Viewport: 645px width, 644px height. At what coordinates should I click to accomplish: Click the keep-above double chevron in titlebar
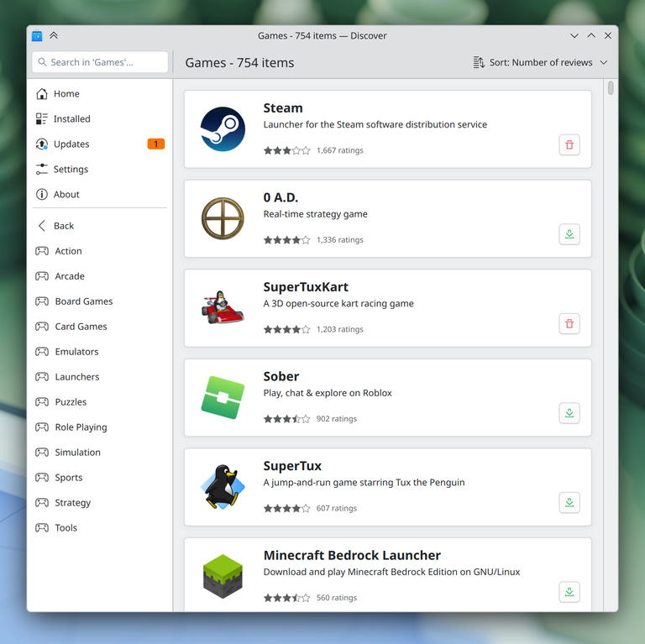coord(54,35)
